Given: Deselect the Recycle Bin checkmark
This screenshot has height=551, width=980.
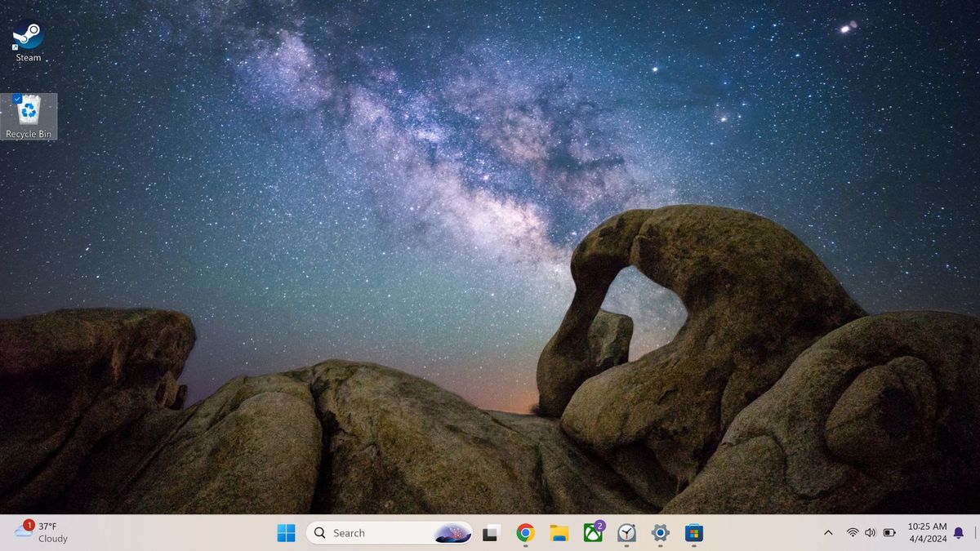Looking at the screenshot, I should tap(18, 97).
